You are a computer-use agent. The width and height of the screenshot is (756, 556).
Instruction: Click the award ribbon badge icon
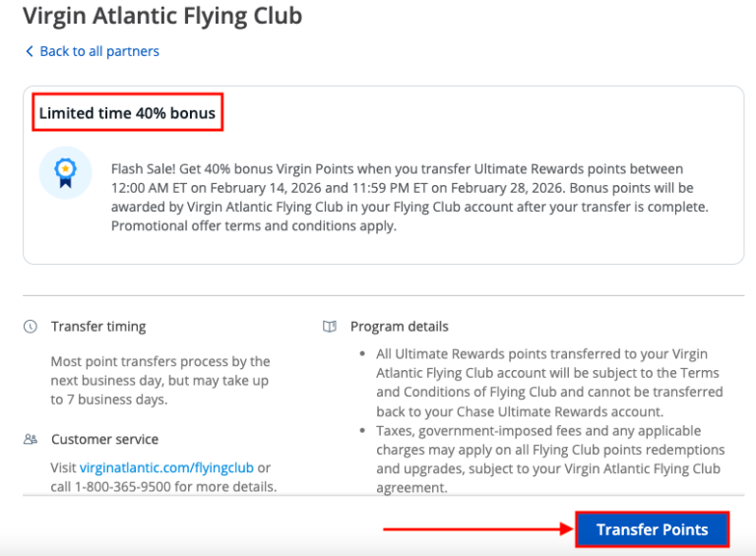(65, 173)
